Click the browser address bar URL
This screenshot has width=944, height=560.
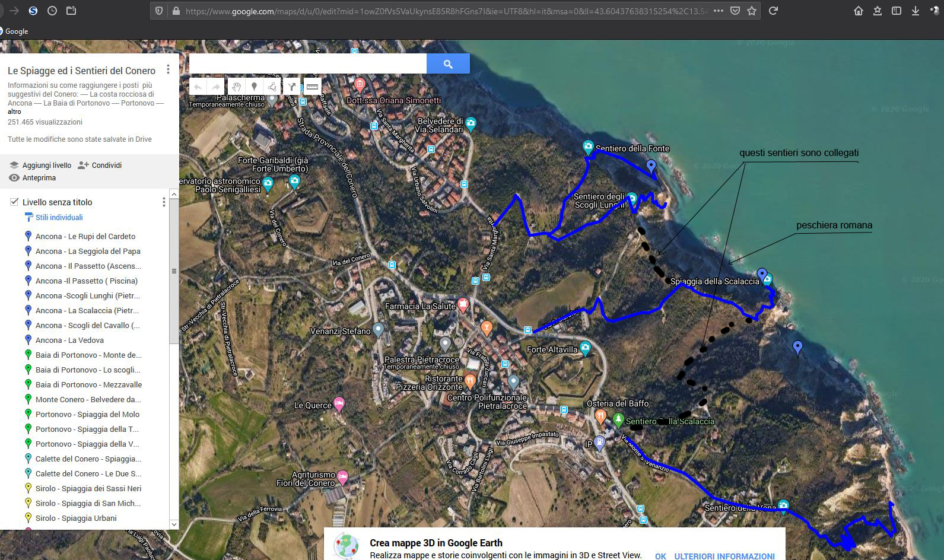[446, 11]
